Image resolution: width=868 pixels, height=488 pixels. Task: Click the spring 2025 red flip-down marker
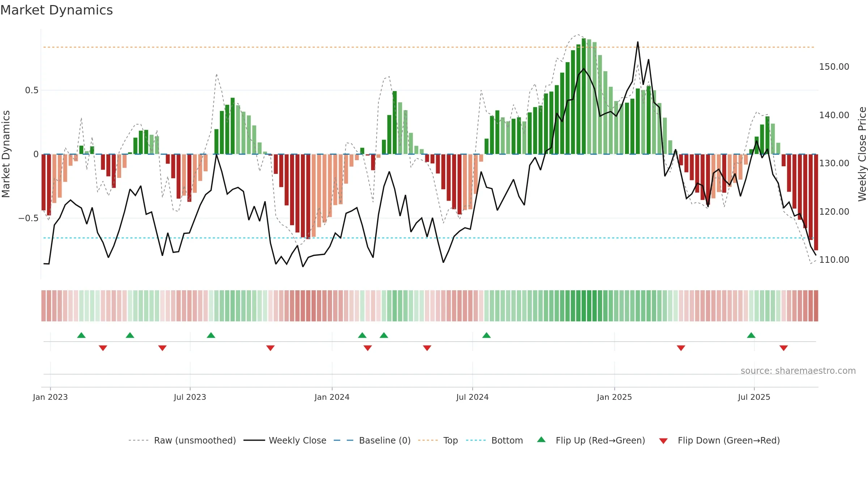click(x=681, y=348)
